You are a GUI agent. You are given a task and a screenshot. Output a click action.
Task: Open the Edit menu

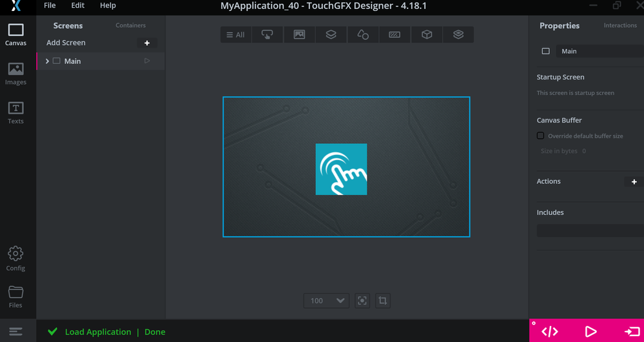[77, 6]
